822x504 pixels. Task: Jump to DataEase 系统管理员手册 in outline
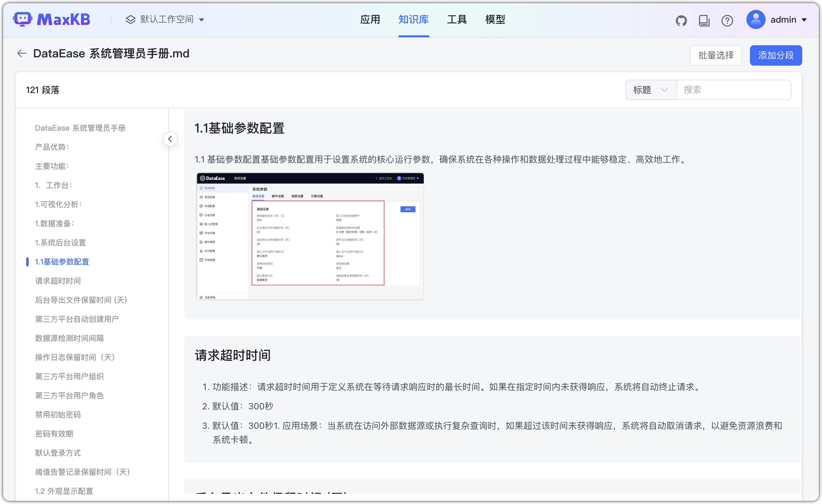80,128
